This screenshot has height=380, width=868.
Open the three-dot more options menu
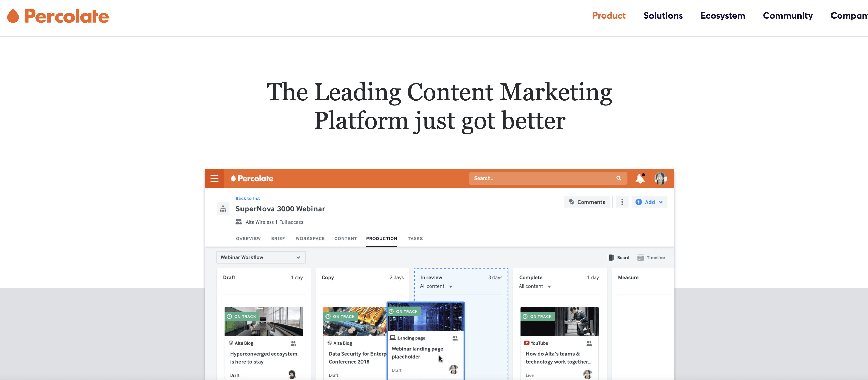[x=622, y=202]
